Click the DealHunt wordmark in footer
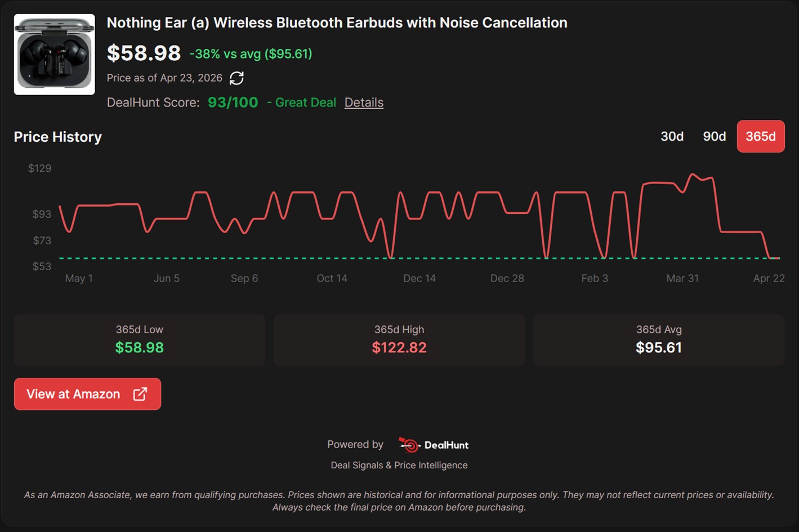The width and height of the screenshot is (799, 532). [x=447, y=445]
